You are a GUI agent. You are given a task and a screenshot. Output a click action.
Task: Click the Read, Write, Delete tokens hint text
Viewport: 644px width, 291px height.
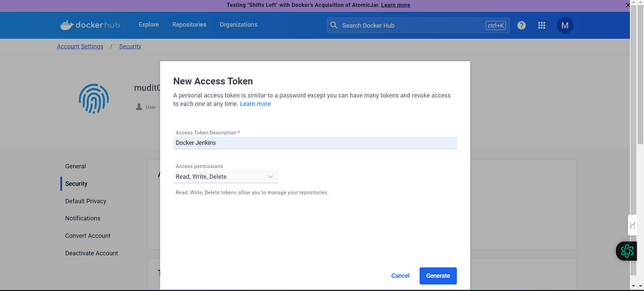[252, 192]
